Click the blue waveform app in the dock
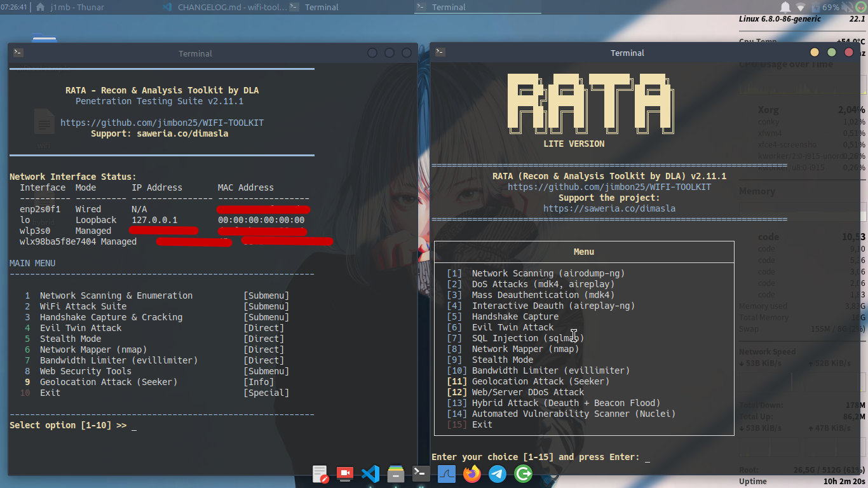Image resolution: width=868 pixels, height=488 pixels. point(446,473)
